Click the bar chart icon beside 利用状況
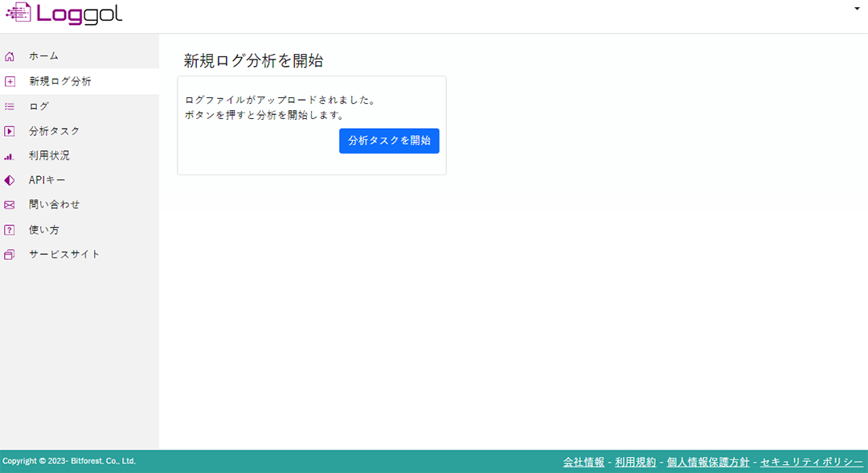Image resolution: width=868 pixels, height=473 pixels. click(x=9, y=157)
